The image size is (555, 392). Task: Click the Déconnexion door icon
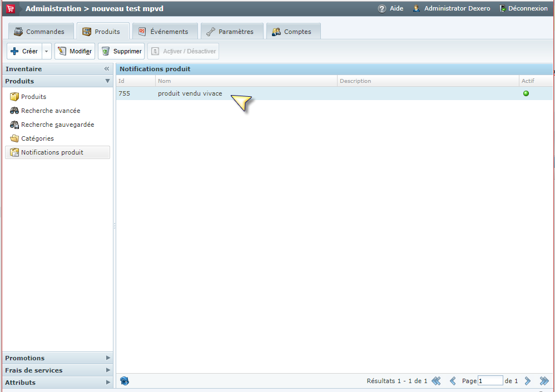coord(502,8)
